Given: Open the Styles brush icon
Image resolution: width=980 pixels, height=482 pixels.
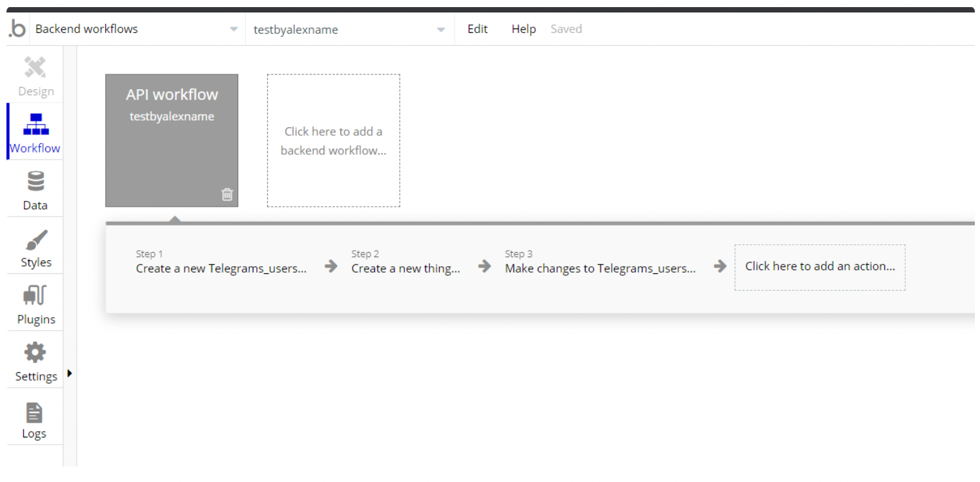Looking at the screenshot, I should point(36,239).
